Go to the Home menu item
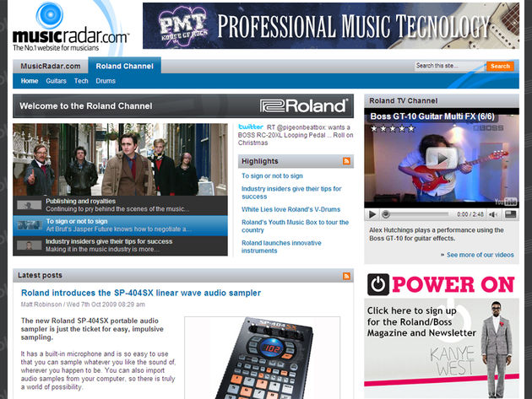 (30, 81)
